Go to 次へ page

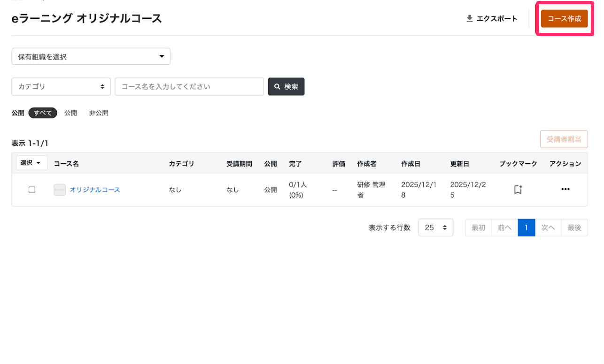(x=548, y=227)
